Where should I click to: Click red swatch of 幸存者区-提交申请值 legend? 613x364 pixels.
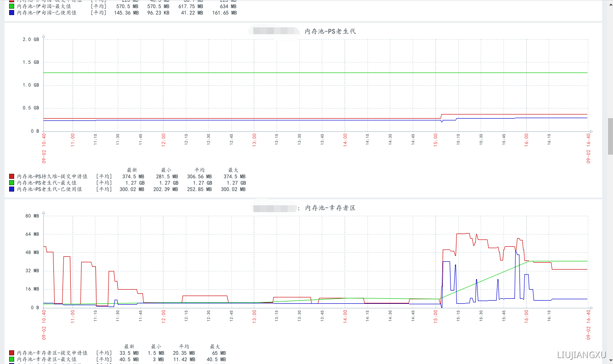coord(11,353)
